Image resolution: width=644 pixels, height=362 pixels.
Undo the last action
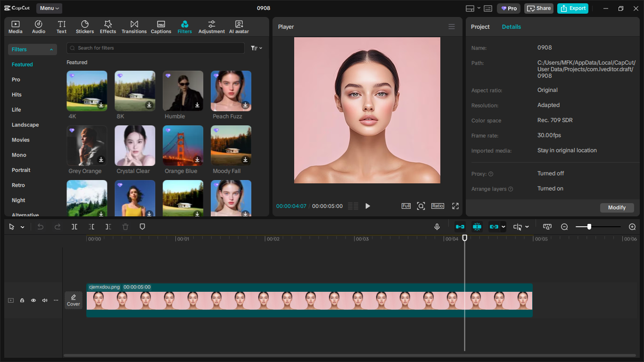pyautogui.click(x=41, y=227)
